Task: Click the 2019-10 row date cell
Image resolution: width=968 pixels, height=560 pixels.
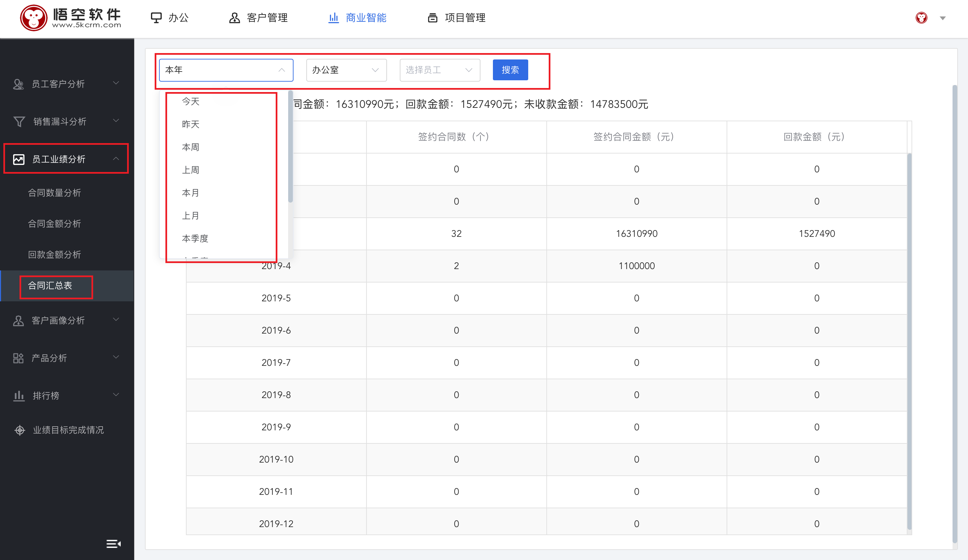Action: (276, 459)
